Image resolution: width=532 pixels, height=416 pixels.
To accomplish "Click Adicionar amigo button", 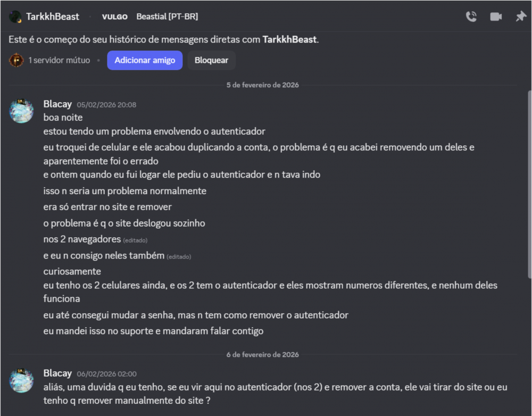I will (145, 61).
